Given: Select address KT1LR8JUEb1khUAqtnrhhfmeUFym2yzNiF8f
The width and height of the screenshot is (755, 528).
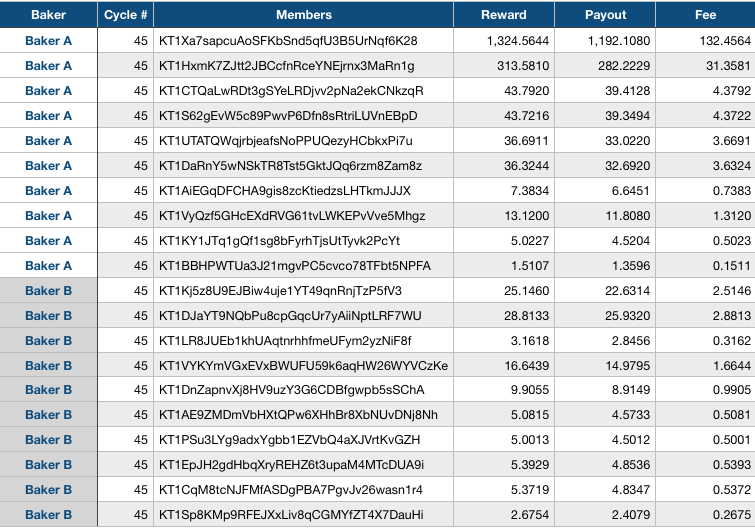Looking at the screenshot, I should tap(285, 341).
